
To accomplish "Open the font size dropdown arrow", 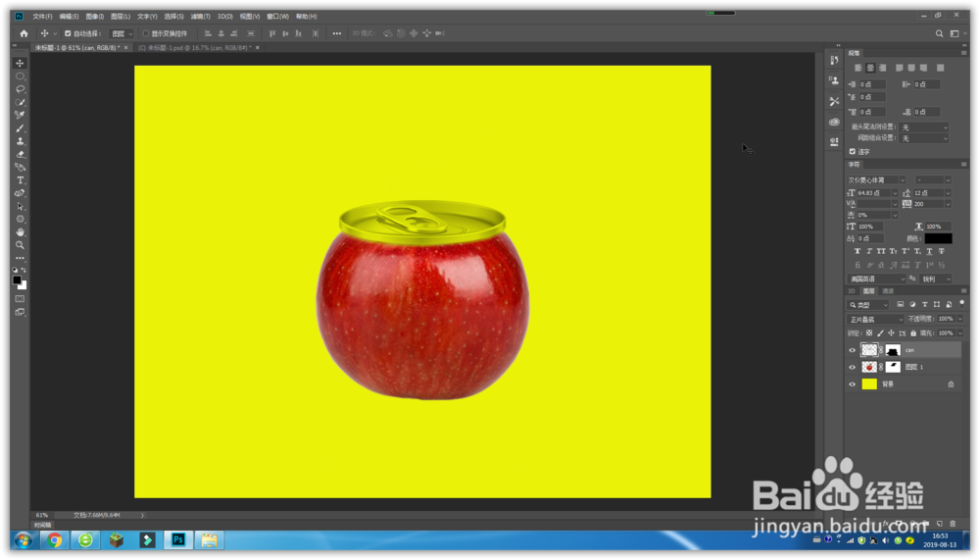I will tap(895, 193).
